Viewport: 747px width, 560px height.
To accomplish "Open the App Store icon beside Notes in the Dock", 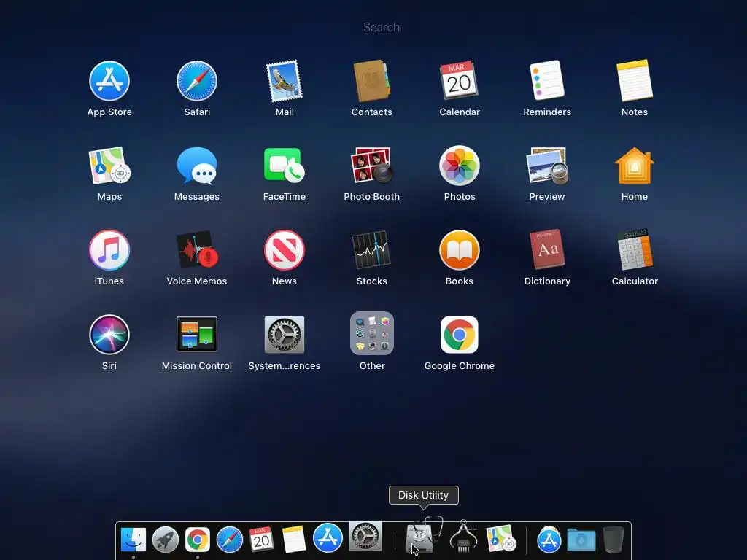I will coord(328,537).
